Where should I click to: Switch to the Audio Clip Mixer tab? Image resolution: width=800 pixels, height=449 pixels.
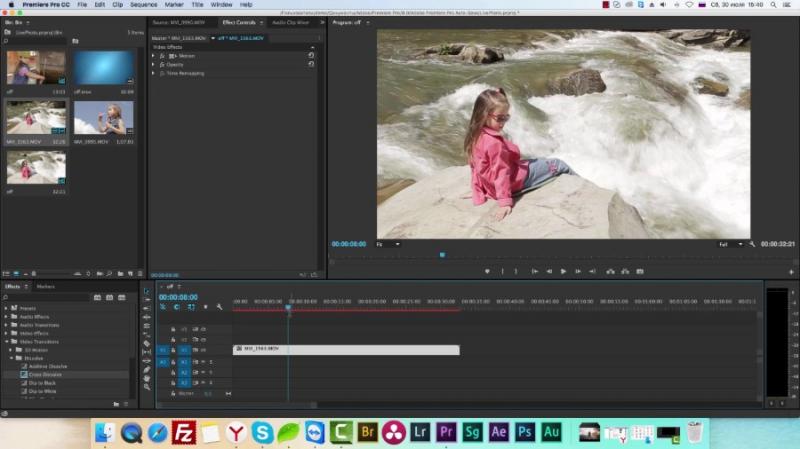tap(291, 22)
